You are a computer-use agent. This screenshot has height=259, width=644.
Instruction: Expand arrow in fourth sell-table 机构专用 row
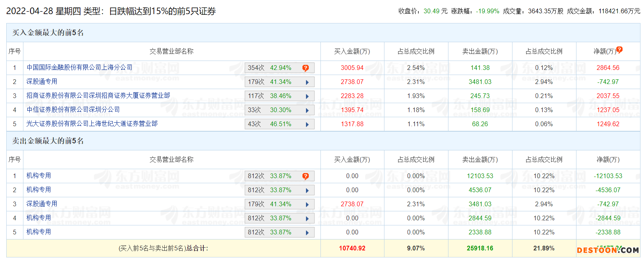point(307,219)
